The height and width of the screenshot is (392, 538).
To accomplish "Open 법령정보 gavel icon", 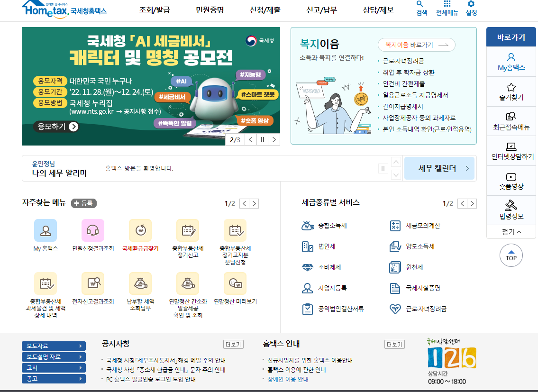I will pos(511,210).
